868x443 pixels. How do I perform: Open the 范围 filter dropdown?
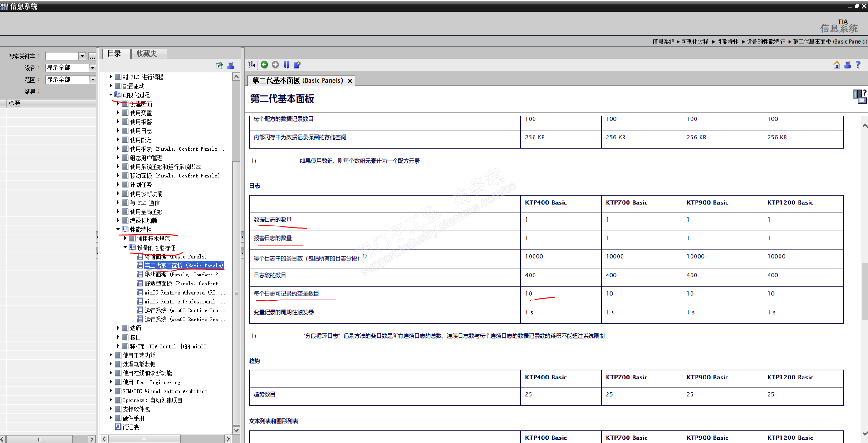[93, 80]
